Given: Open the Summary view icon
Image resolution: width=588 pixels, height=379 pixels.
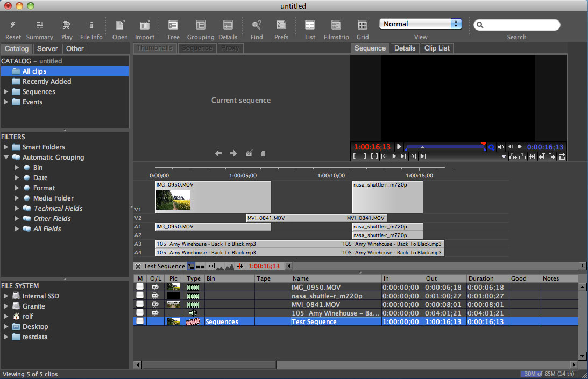Looking at the screenshot, I should (x=39, y=25).
